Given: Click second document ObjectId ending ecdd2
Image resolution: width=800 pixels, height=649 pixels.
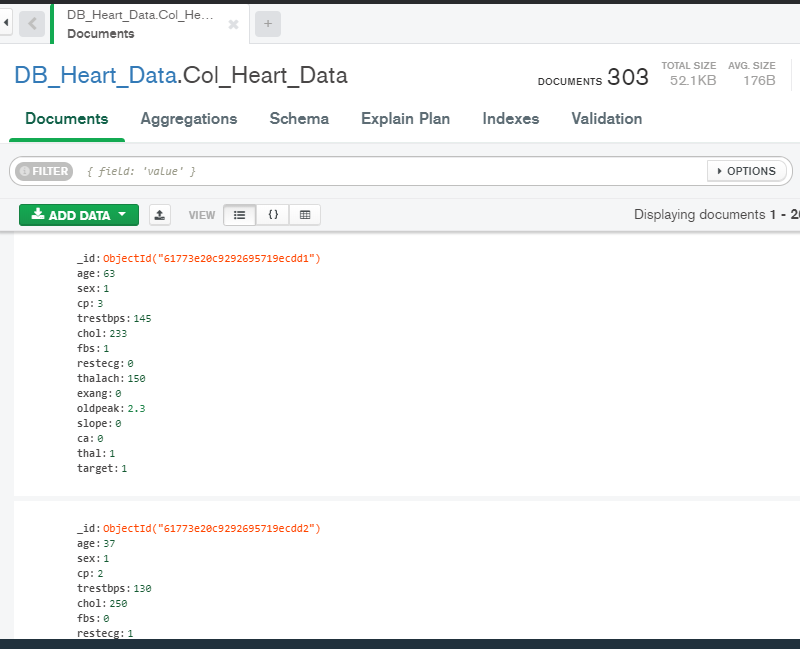Looking at the screenshot, I should (212, 528).
